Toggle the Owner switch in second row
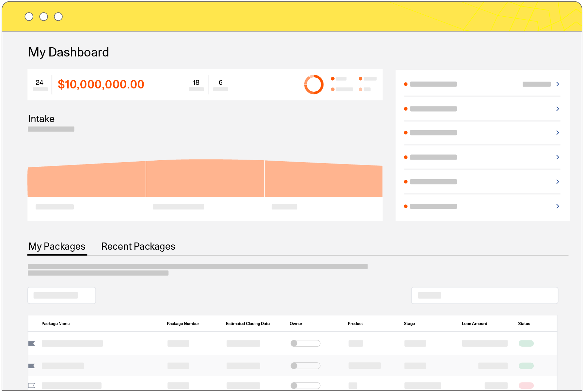Image resolution: width=584 pixels, height=392 pixels. tap(305, 366)
